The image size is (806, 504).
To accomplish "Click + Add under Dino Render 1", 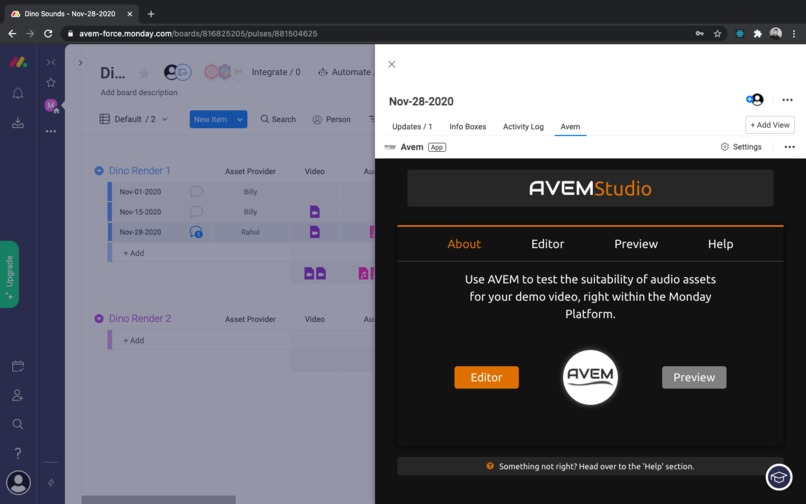I will pos(134,253).
